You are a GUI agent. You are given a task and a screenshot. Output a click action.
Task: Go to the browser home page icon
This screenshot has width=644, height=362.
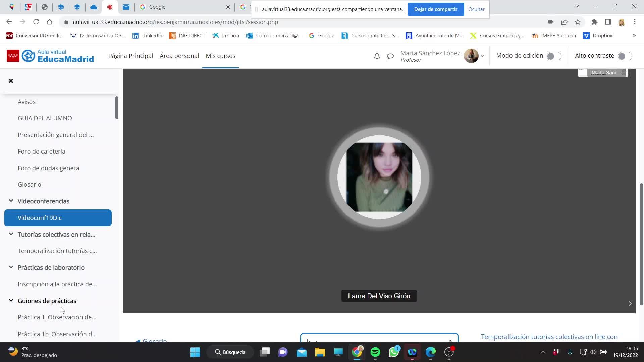[49, 22]
